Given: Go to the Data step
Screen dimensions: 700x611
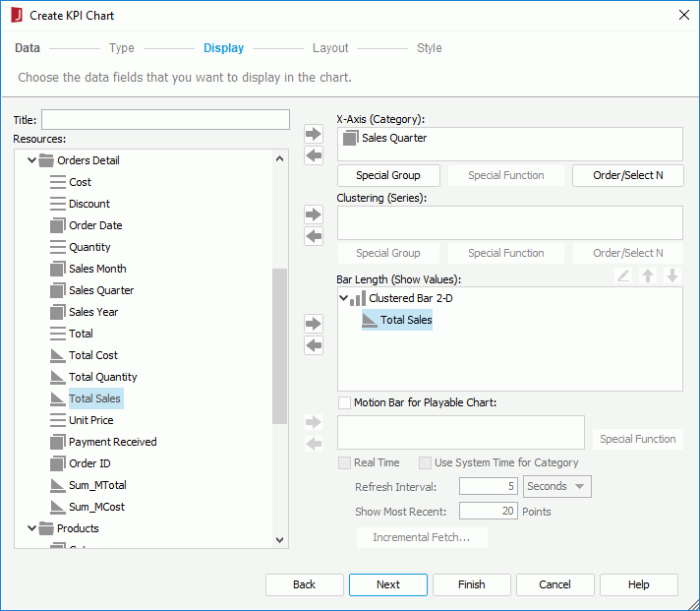Looking at the screenshot, I should [28, 48].
